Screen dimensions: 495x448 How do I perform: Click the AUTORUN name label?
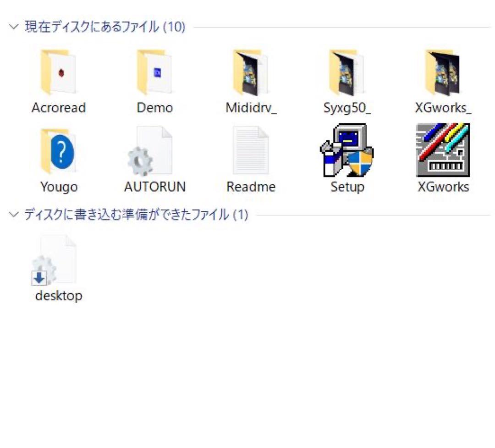(155, 187)
